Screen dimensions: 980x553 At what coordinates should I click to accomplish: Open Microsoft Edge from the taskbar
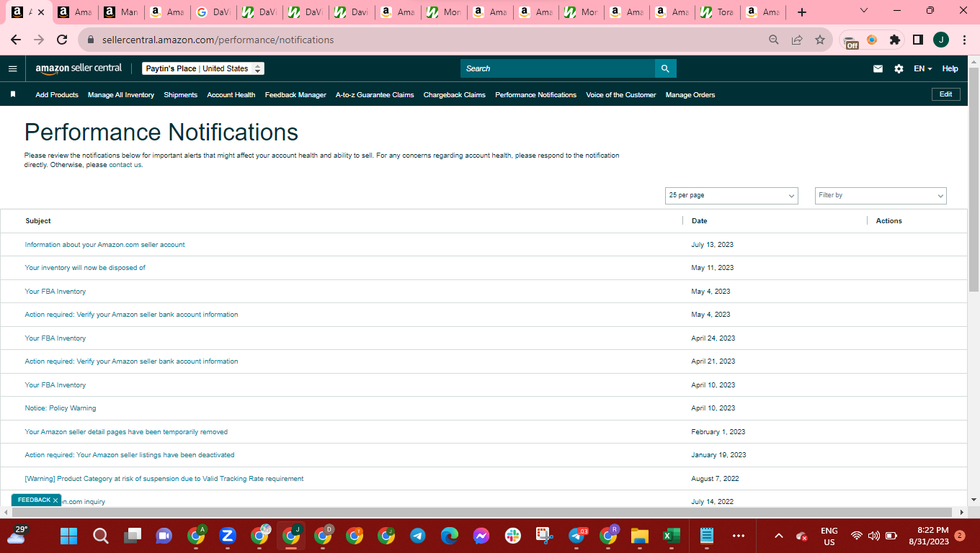450,536
